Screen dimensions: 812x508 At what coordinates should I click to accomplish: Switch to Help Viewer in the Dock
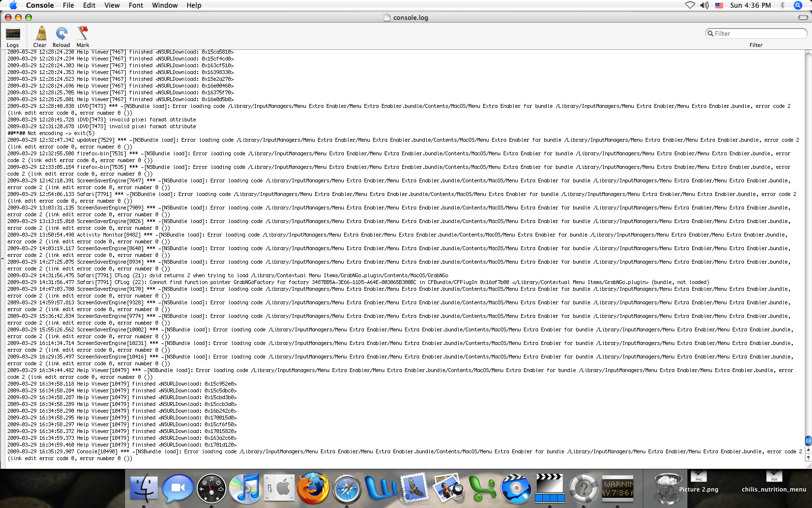pos(583,488)
